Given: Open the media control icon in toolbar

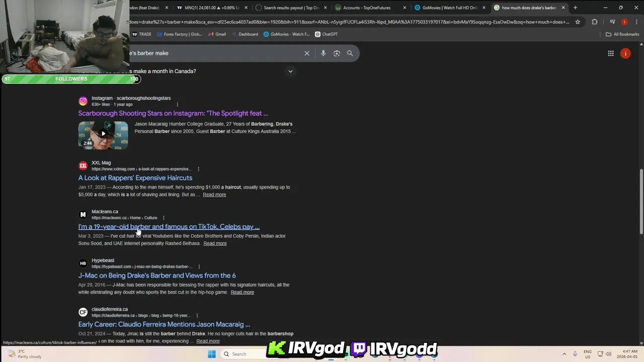Looking at the screenshot, I should (612, 22).
